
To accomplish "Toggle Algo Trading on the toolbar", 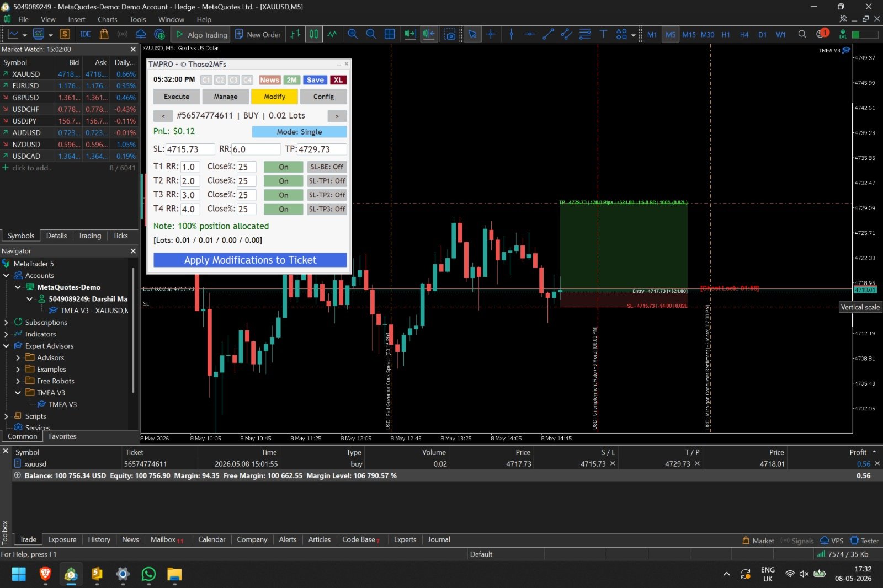I will 201,34.
